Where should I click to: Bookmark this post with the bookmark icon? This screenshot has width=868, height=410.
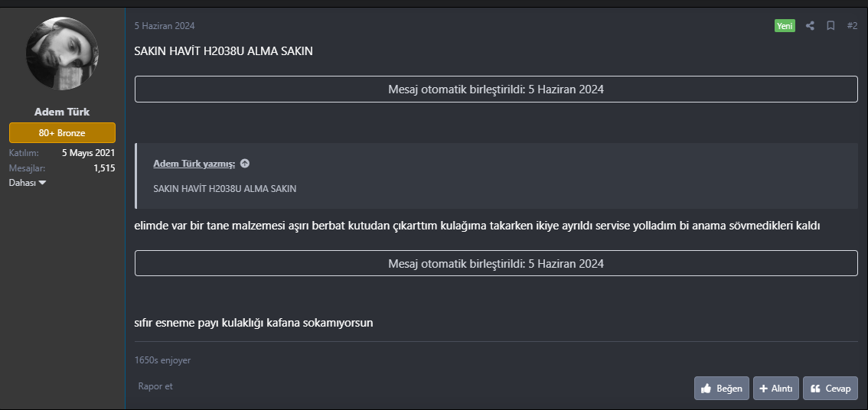click(830, 26)
